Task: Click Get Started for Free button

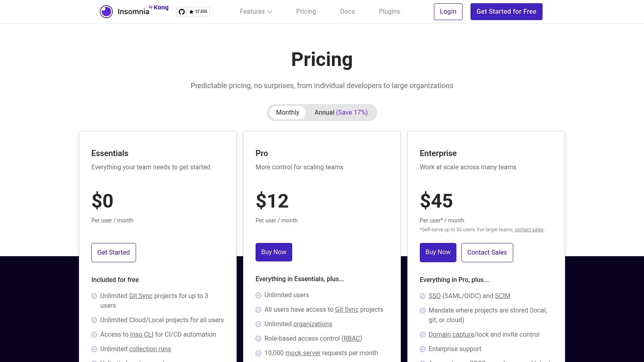Action: (506, 12)
